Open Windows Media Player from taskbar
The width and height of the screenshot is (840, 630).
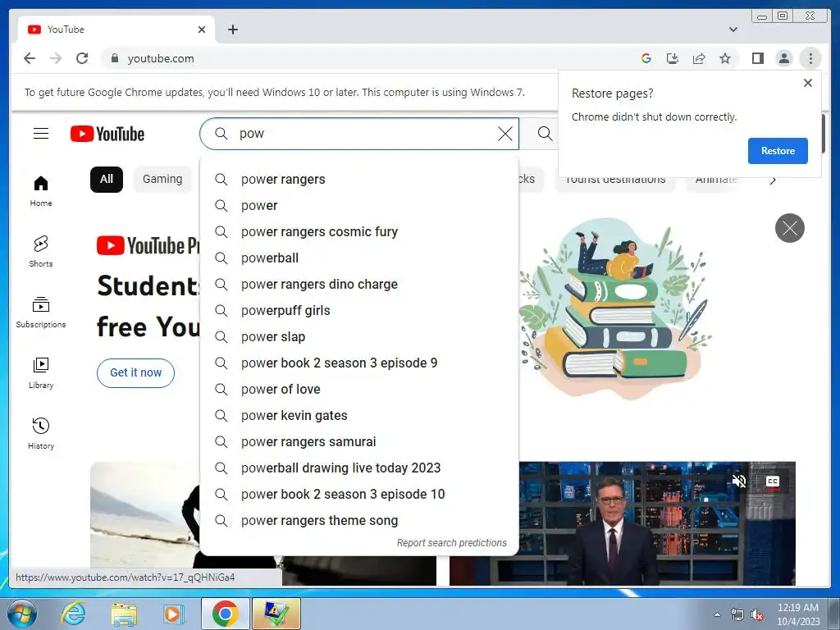173,614
